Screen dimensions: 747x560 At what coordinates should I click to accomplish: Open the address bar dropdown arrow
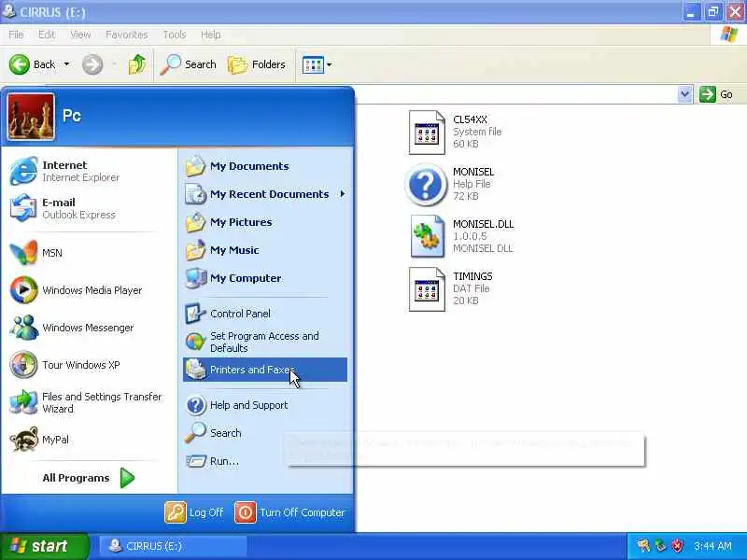point(684,94)
